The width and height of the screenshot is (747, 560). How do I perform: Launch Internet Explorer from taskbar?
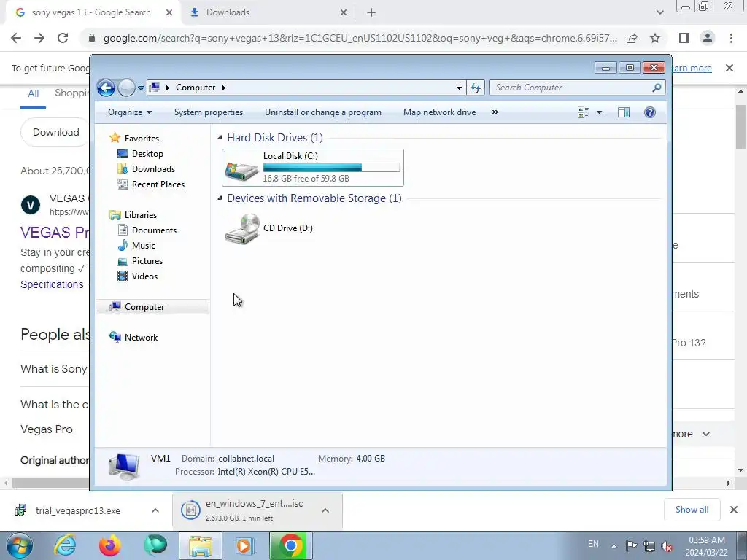65,545
